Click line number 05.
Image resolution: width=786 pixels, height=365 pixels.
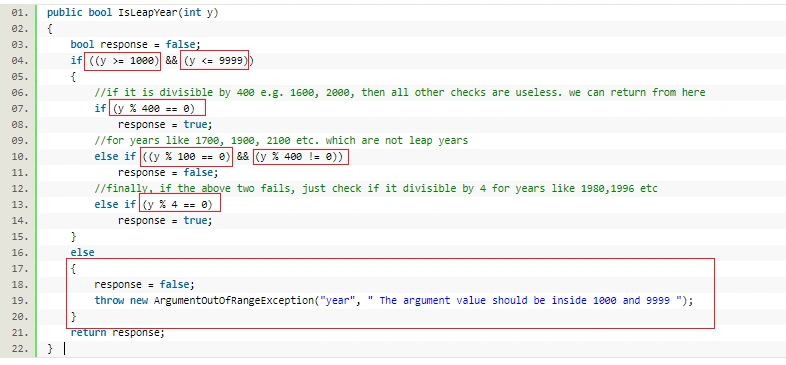click(x=20, y=77)
